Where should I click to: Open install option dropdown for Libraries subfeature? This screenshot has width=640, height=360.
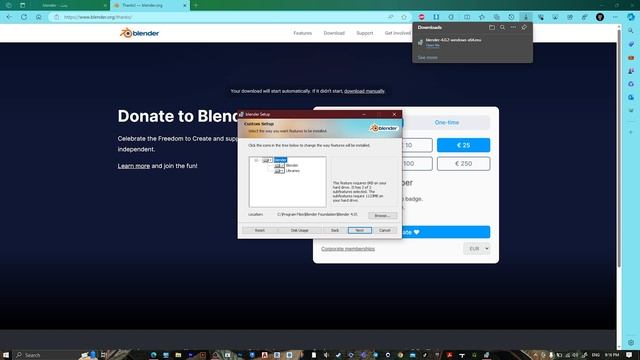coord(279,171)
